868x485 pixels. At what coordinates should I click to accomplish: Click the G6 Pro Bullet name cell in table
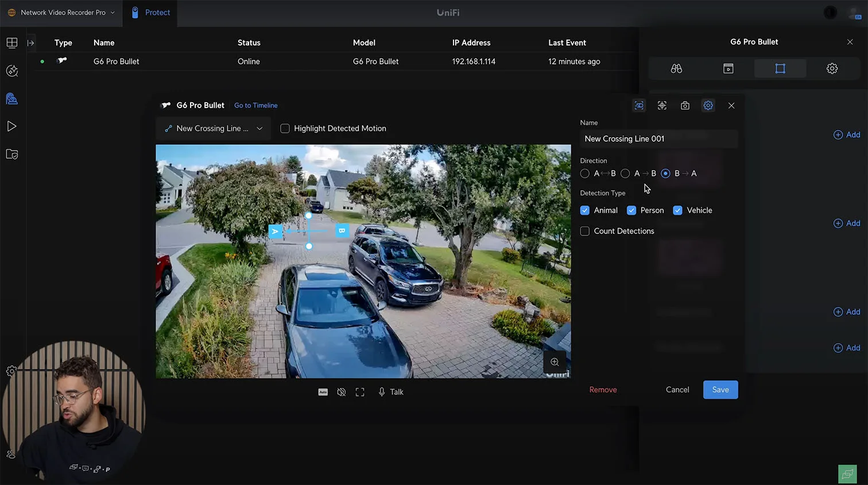point(117,61)
